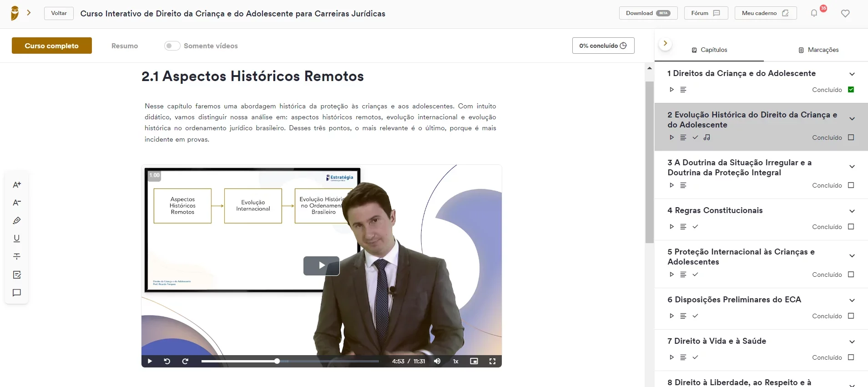Click the owl logo in header
The width and height of the screenshot is (868, 387).
[15, 13]
